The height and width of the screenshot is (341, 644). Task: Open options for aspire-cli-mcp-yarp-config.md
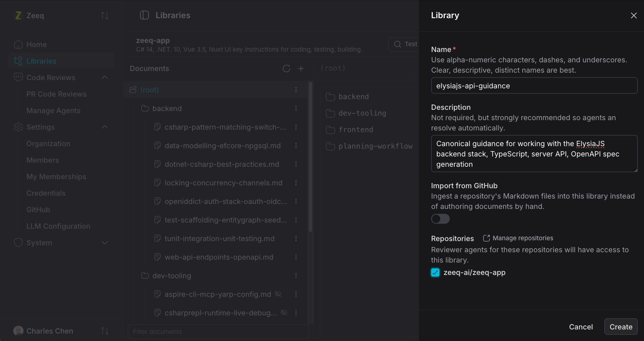pos(296,294)
